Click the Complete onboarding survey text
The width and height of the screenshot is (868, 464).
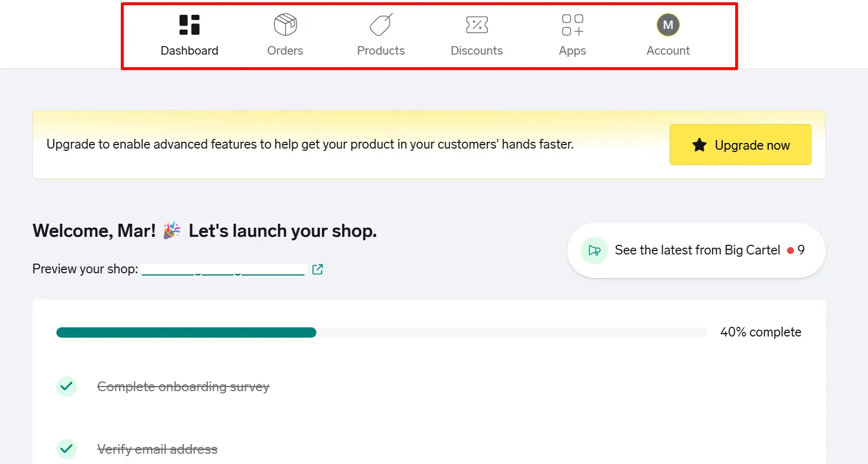point(183,387)
